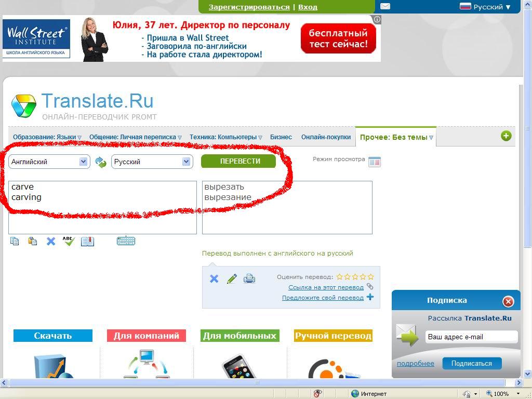The image size is (532, 399).
Task: Click the ПЕРЕВЕСТИ translate button
Action: coord(238,161)
